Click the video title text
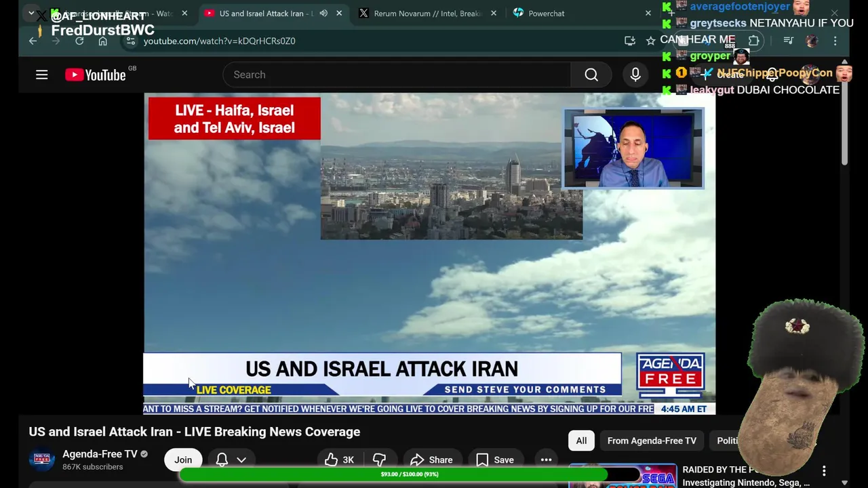 (194, 432)
